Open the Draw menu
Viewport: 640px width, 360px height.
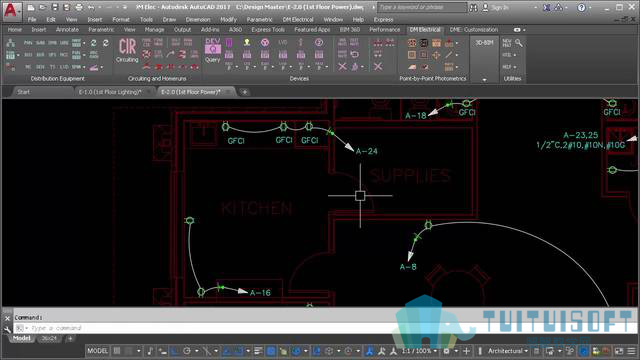click(x=169, y=19)
